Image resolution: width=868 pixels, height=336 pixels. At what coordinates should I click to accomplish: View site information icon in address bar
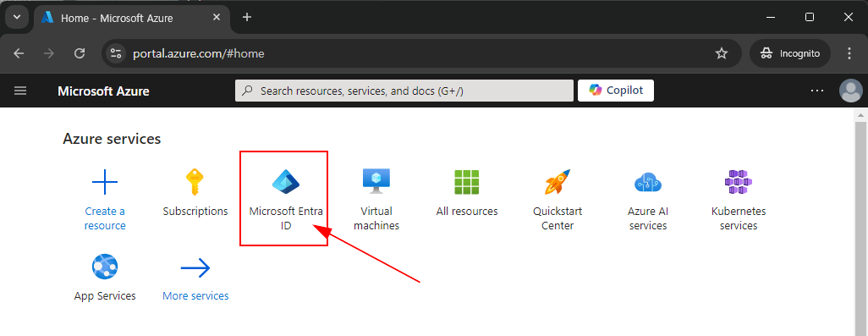[116, 53]
